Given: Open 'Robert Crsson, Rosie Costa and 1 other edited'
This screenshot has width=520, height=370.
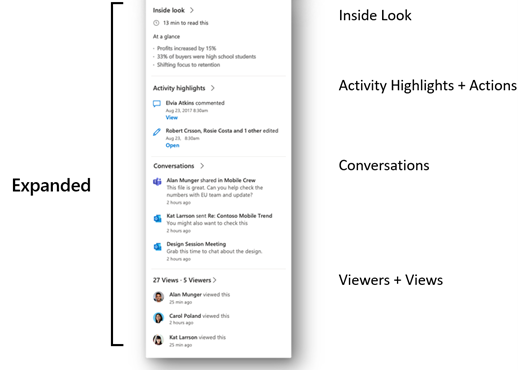Looking at the screenshot, I should pos(222,131).
